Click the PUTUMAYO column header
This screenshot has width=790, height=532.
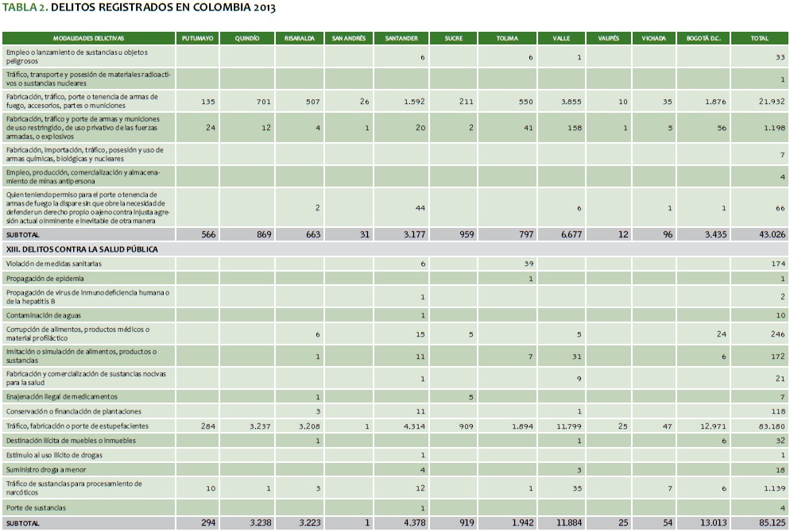[197, 38]
